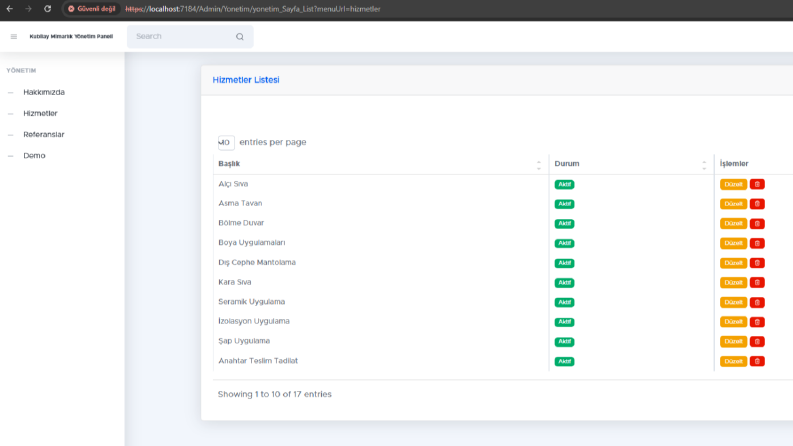Delete the Alçı Sıva row with trash icon
The image size is (793, 446).
tap(757, 184)
